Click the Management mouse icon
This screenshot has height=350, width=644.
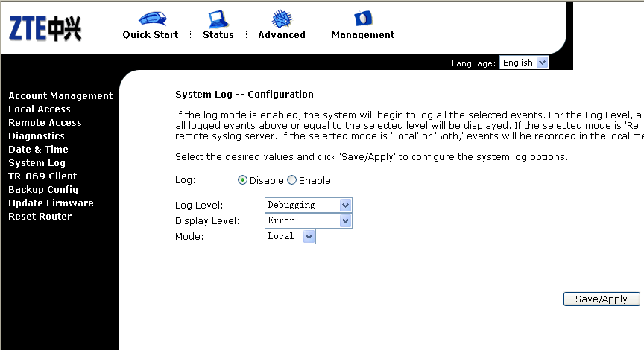[x=363, y=19]
